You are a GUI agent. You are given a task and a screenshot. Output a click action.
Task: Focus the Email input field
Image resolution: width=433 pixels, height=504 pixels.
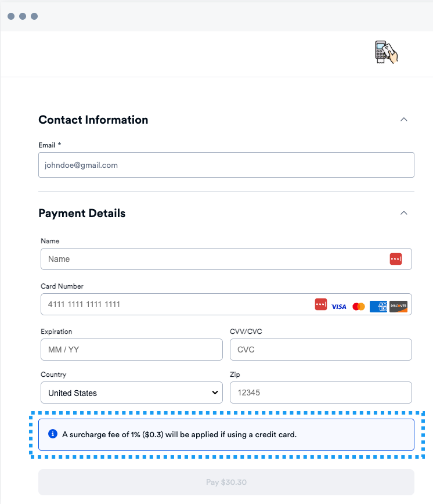click(x=226, y=165)
